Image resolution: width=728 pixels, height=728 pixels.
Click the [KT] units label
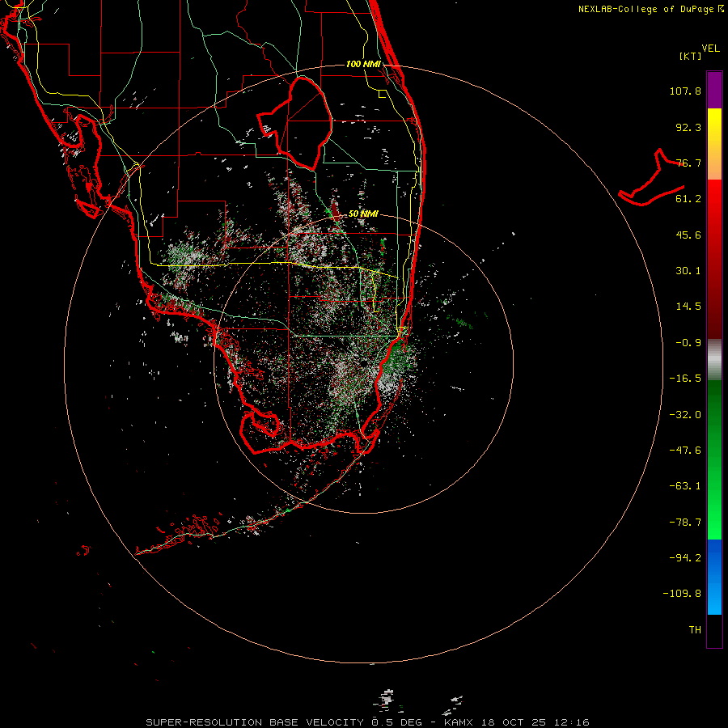coord(691,56)
